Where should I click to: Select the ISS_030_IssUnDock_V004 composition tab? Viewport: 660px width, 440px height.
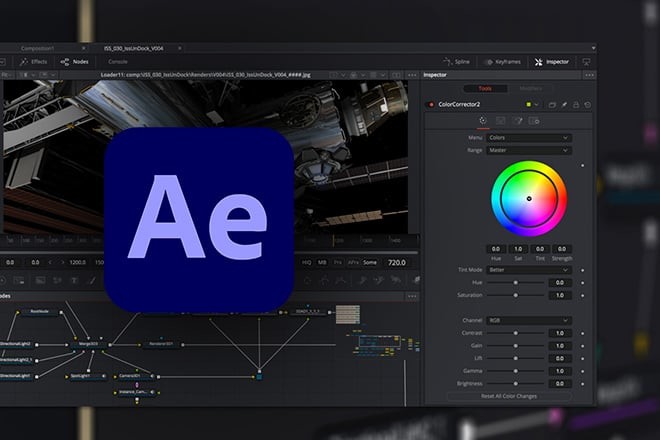click(131, 47)
